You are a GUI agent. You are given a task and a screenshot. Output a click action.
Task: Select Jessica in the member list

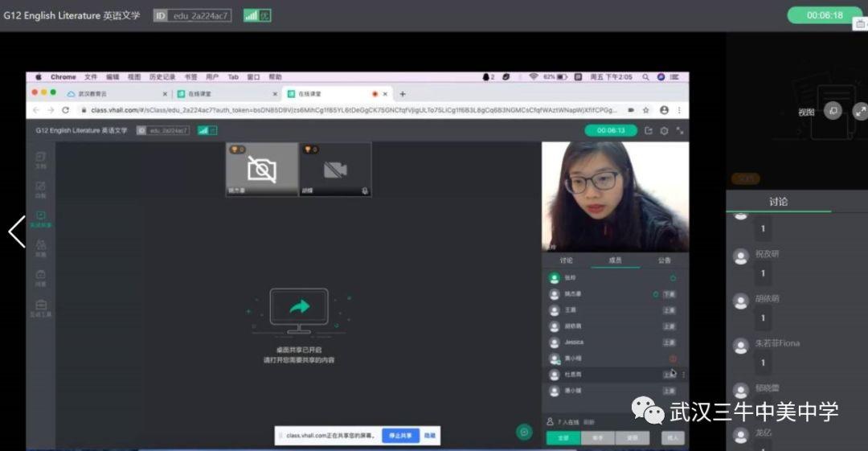coord(616,342)
